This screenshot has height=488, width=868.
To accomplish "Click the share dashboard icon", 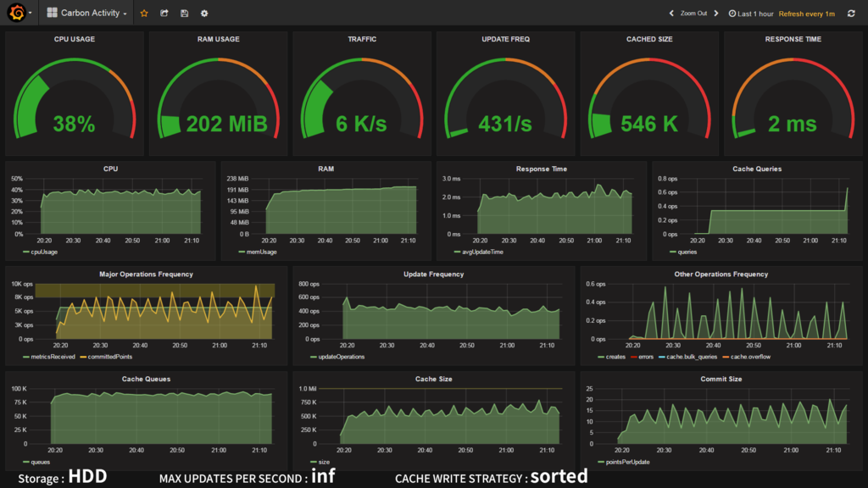I will 164,14.
